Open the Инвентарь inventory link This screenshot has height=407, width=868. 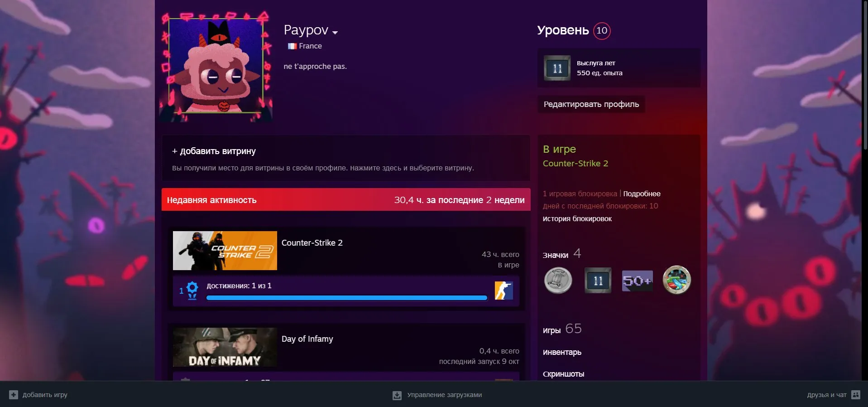pyautogui.click(x=562, y=352)
